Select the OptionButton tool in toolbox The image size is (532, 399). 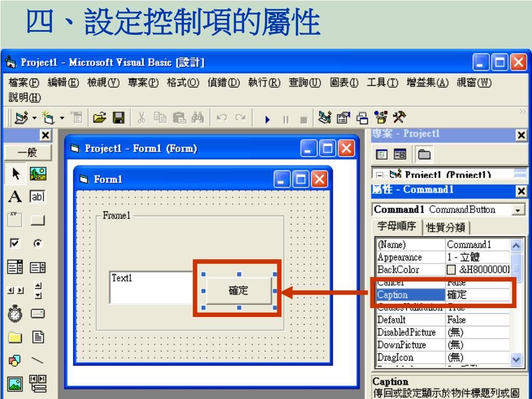tap(38, 243)
